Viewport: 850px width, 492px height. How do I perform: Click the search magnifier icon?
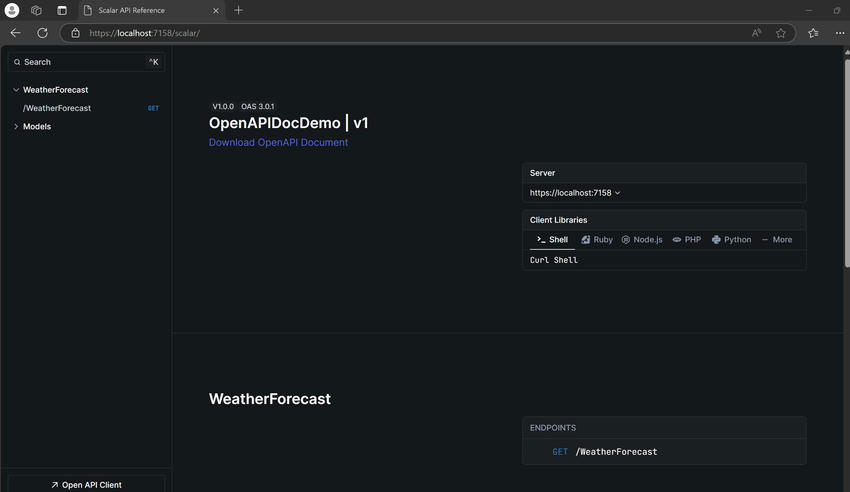tap(17, 62)
